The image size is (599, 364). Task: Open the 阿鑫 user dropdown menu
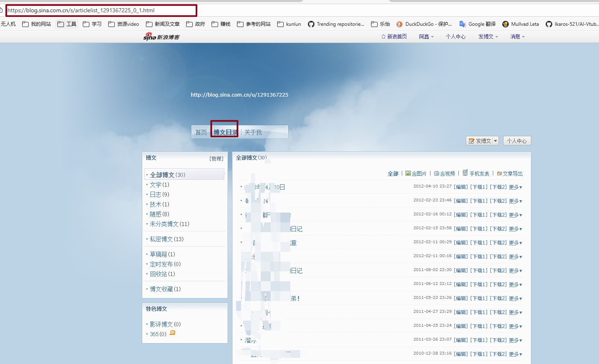[x=426, y=36]
